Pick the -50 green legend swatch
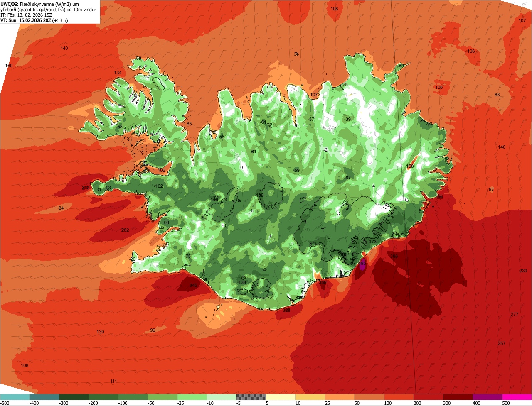The height and width of the screenshot is (406, 532). (x=163, y=396)
